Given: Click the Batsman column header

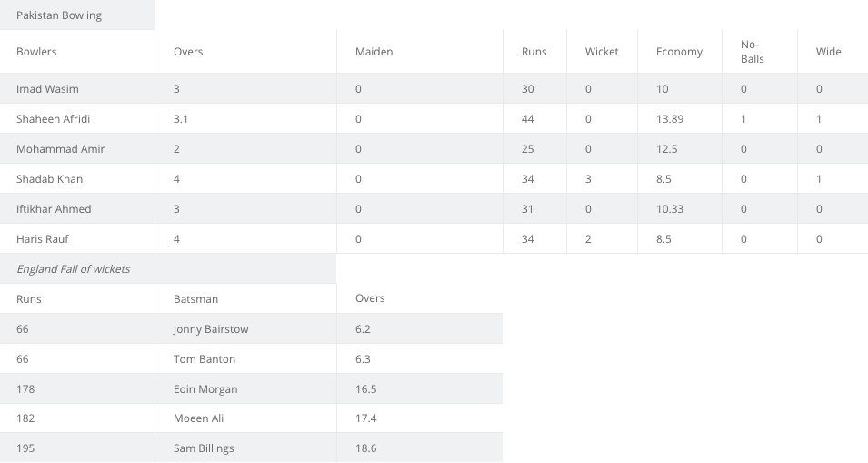Looking at the screenshot, I should click(196, 298).
